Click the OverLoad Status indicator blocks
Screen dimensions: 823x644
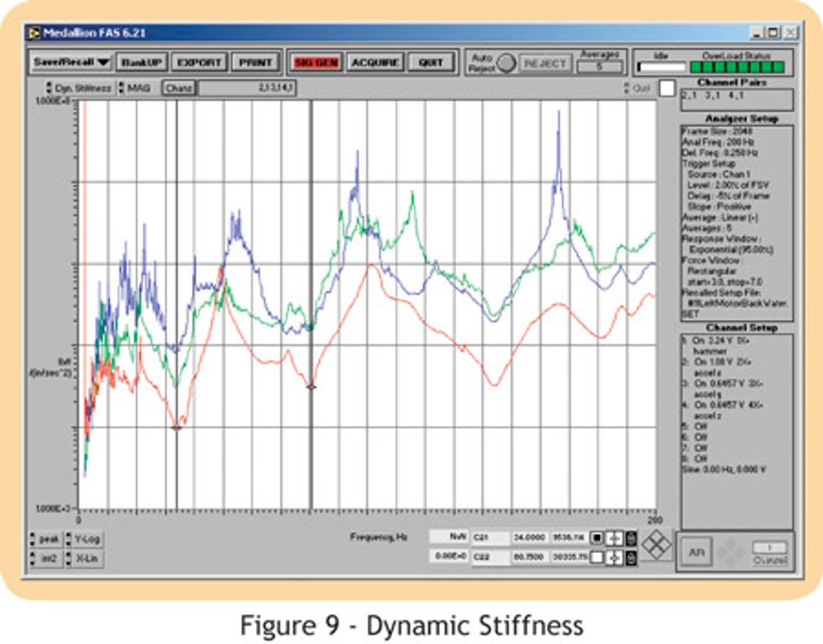pyautogui.click(x=737, y=65)
